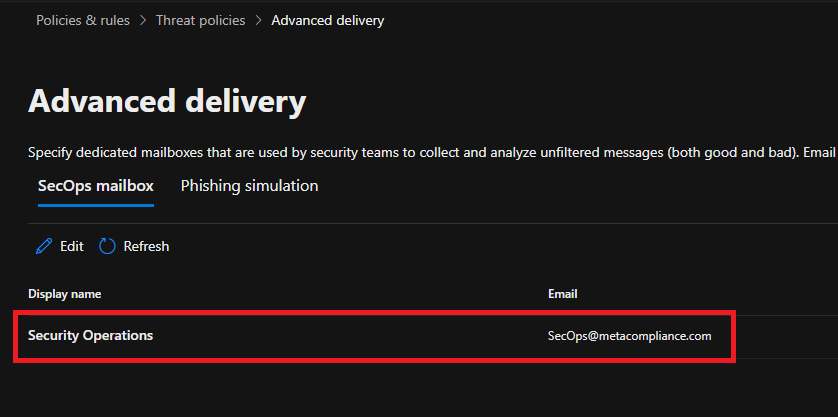
Task: Click the description text about dedicated mailboxes
Action: coord(433,153)
